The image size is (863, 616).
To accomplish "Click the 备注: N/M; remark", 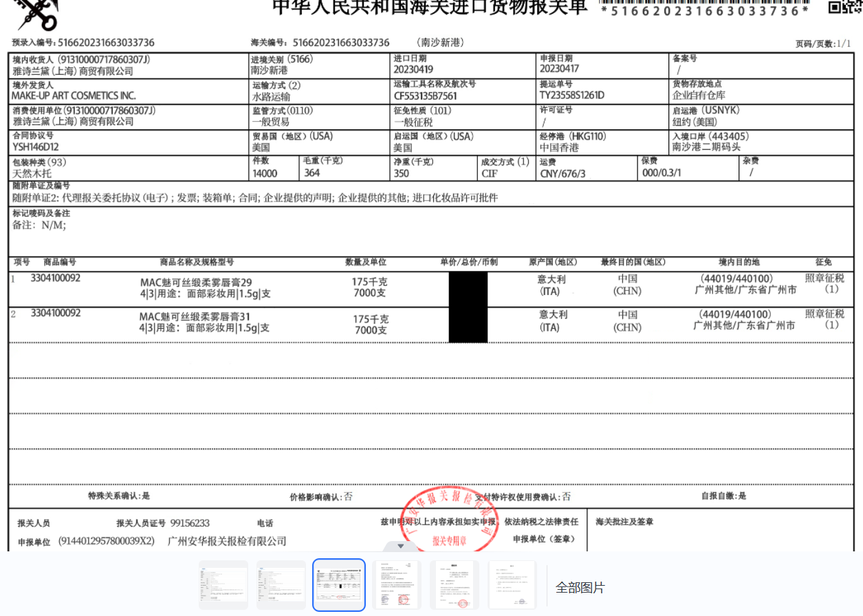I will click(39, 225).
